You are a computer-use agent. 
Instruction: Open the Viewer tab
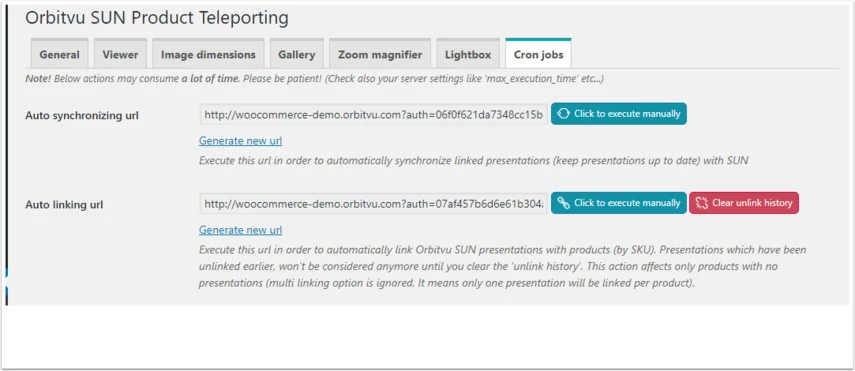pyautogui.click(x=121, y=55)
